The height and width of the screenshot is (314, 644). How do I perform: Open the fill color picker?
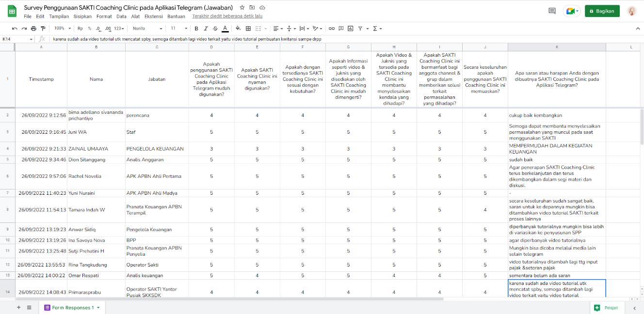[x=238, y=29]
